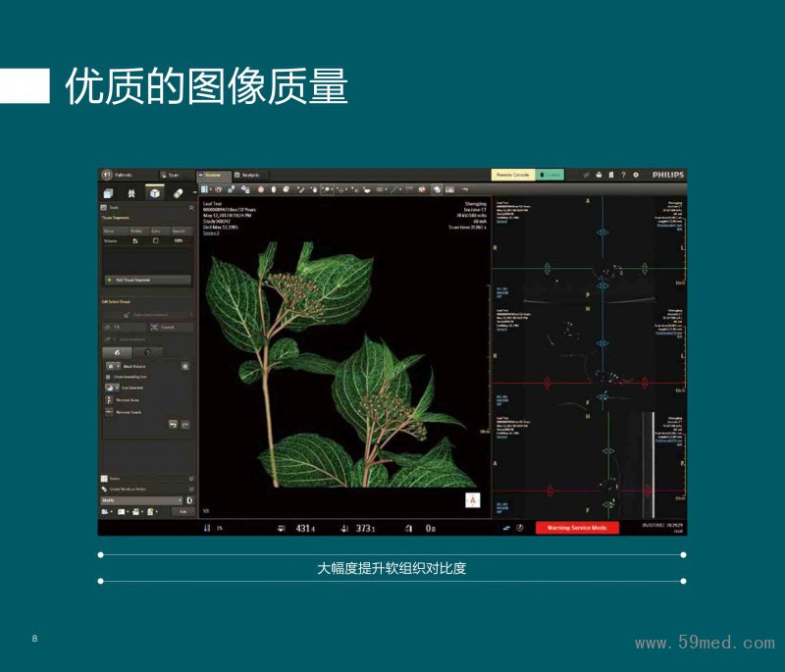
Task: Enable the Show Bounding Box checkbox
Action: click(x=107, y=376)
